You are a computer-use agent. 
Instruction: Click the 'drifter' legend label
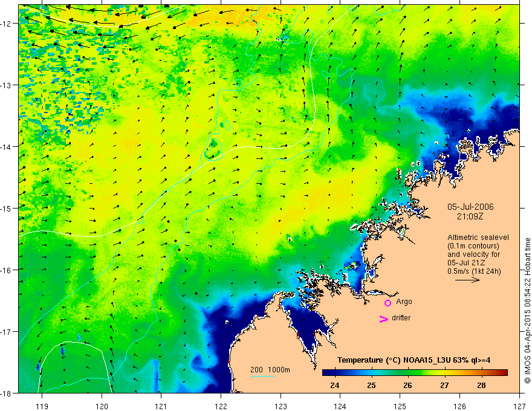click(x=401, y=318)
